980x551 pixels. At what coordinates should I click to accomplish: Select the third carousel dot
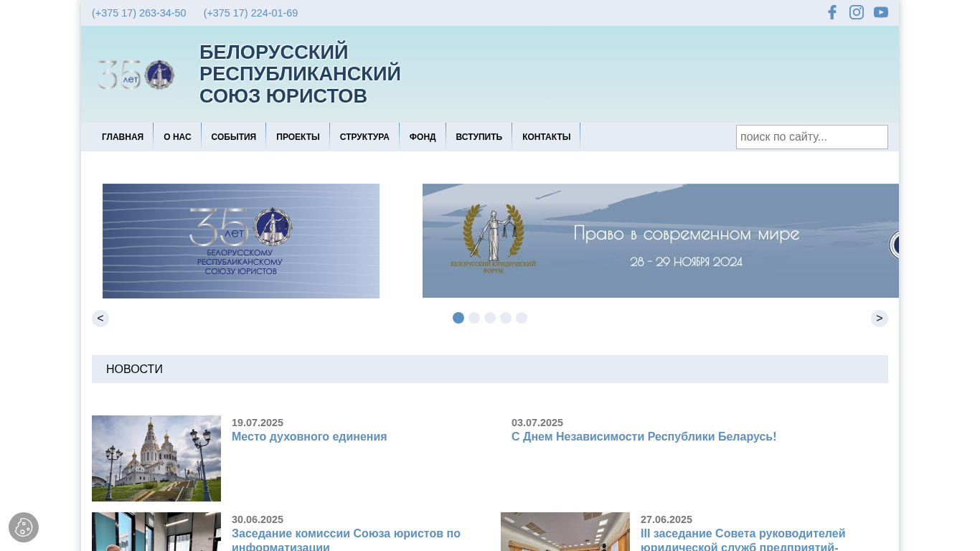490,318
